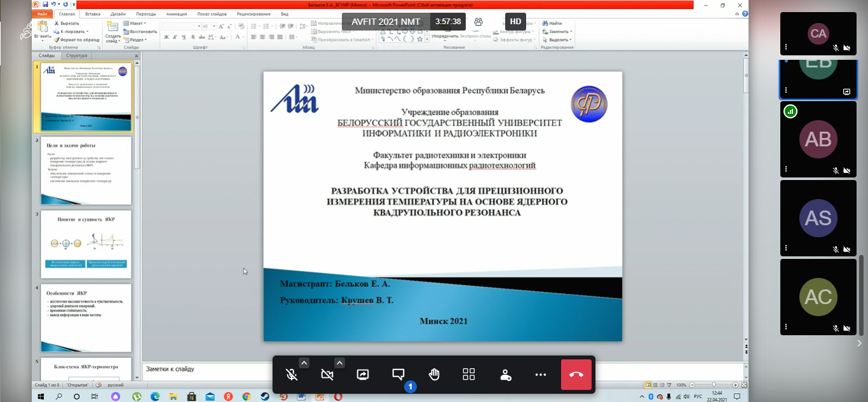Raise your hand in the meeting
The image size is (868, 402).
tap(434, 375)
